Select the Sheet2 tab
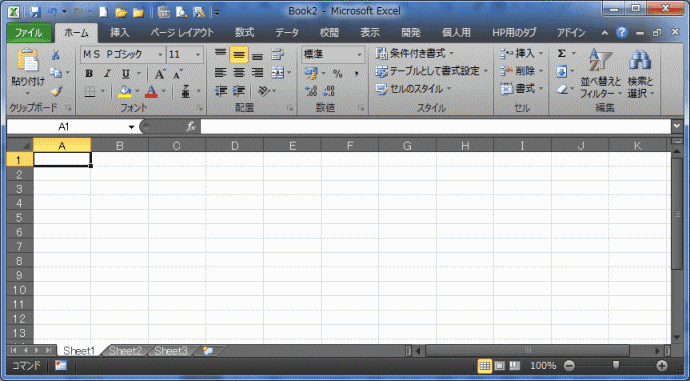The width and height of the screenshot is (690, 381). (x=125, y=351)
